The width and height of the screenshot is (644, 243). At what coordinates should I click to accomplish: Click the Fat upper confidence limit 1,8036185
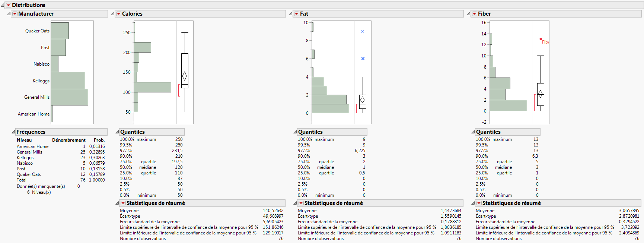[x=451, y=227]
